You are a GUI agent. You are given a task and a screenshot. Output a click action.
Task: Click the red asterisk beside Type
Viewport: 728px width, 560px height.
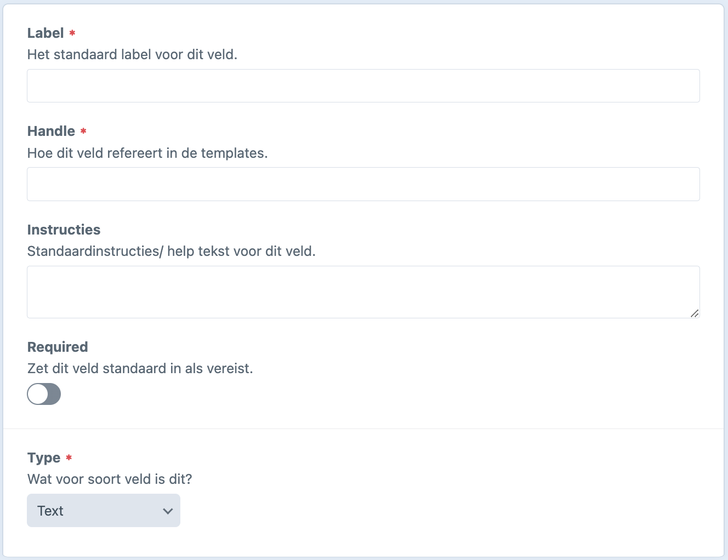(x=69, y=458)
